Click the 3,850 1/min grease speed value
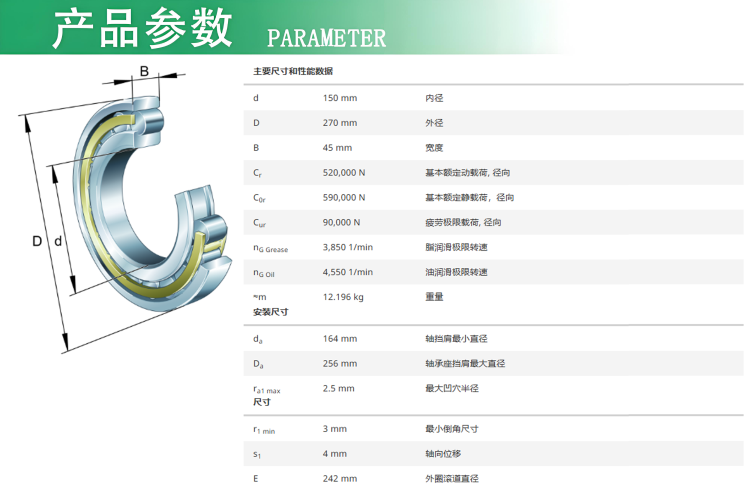 (x=348, y=247)
